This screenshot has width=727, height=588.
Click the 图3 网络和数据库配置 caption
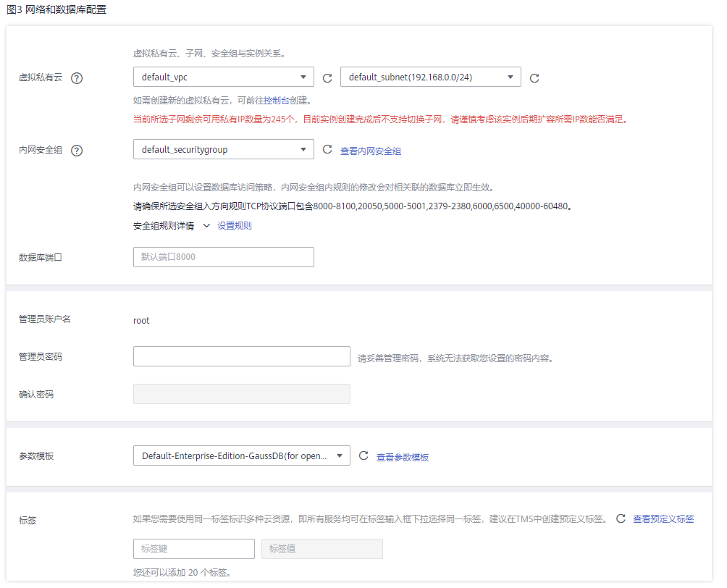click(x=56, y=9)
